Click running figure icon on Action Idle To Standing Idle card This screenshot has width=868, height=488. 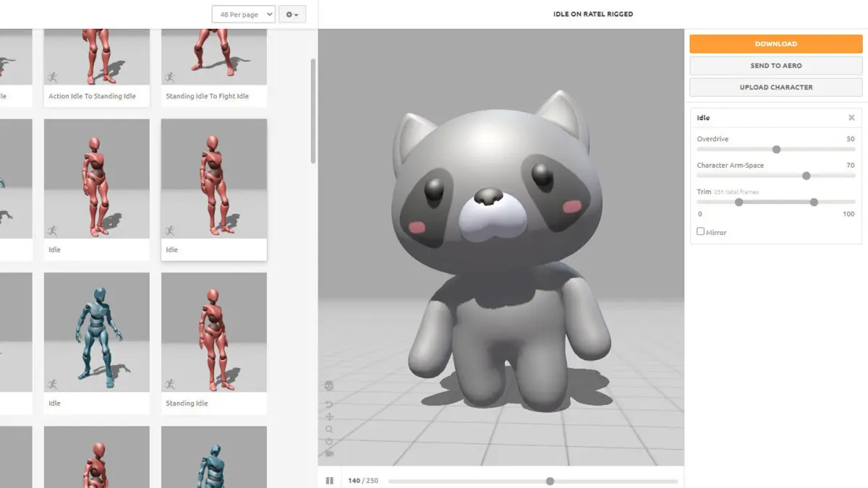[52, 77]
